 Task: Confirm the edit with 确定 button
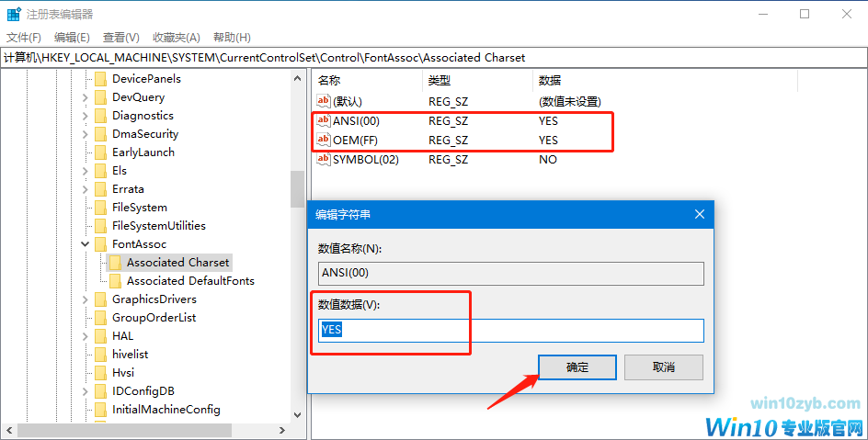(x=577, y=367)
